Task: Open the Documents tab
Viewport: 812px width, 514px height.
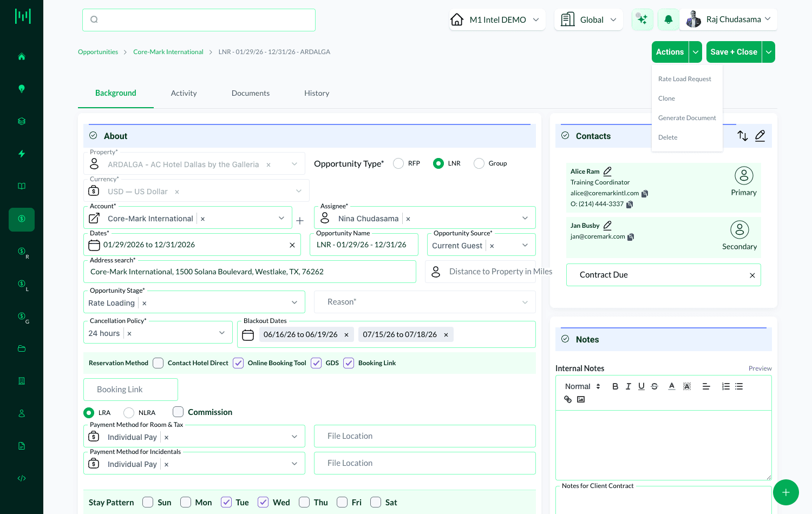Action: pyautogui.click(x=251, y=93)
